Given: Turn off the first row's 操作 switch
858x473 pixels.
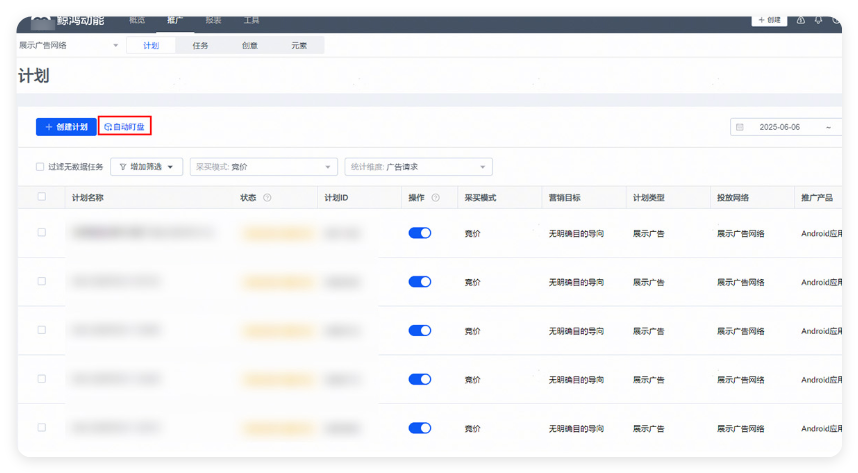Looking at the screenshot, I should pyautogui.click(x=420, y=233).
